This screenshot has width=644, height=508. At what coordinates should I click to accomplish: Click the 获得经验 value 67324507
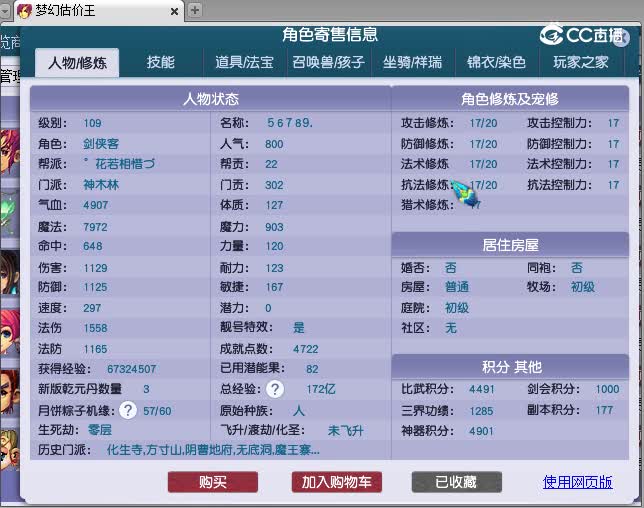click(131, 369)
